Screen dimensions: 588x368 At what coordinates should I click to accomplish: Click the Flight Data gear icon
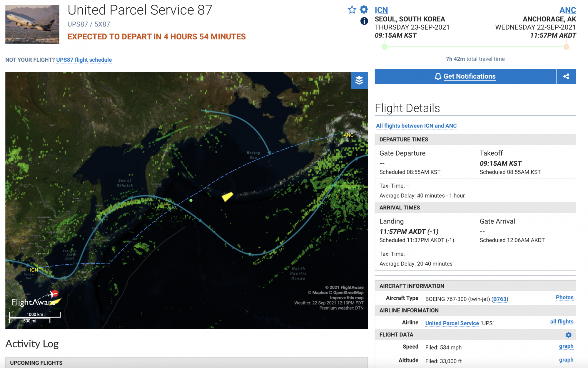point(568,335)
